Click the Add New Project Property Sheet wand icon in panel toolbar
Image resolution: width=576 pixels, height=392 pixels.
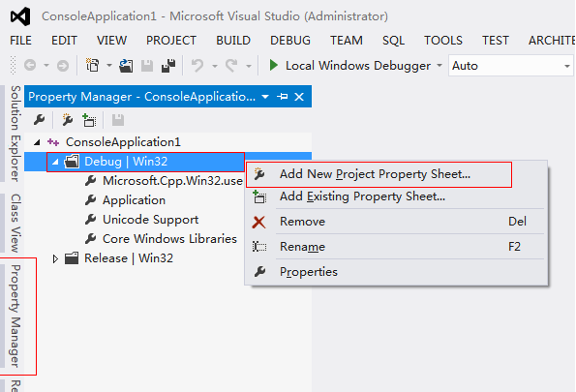point(67,120)
